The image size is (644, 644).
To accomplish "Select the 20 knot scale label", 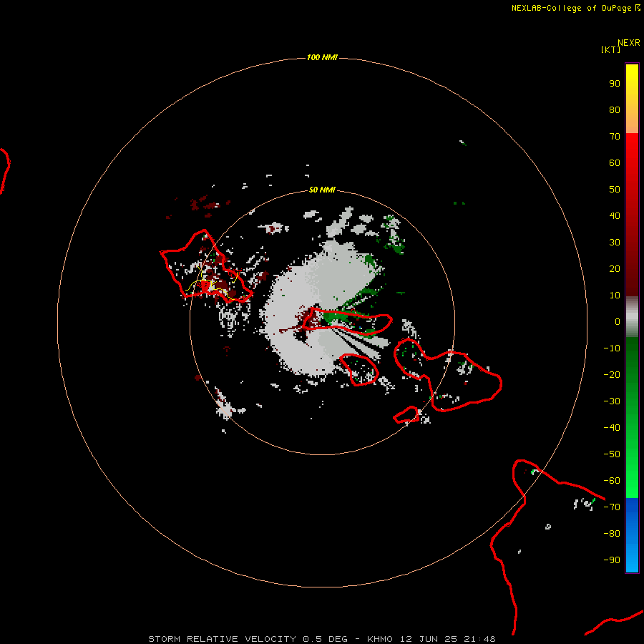I will (x=615, y=269).
